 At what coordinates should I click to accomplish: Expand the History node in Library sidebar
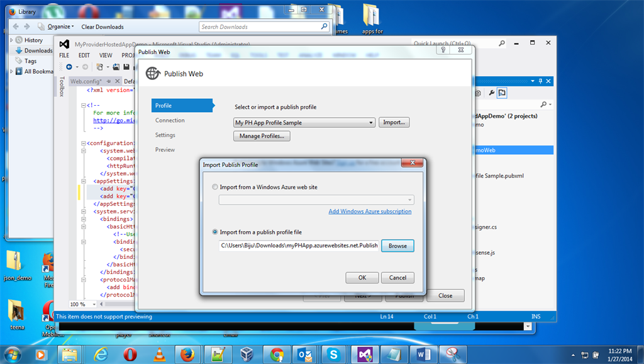[x=11, y=40]
